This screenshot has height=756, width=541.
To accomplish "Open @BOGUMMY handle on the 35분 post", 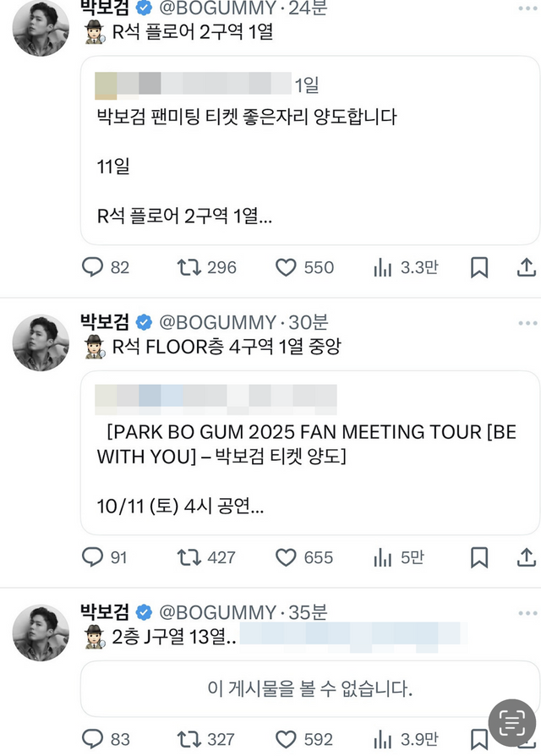I will (x=217, y=612).
